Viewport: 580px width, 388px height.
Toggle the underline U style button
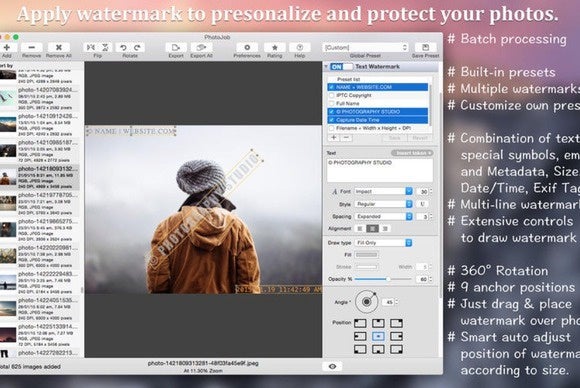coord(422,204)
